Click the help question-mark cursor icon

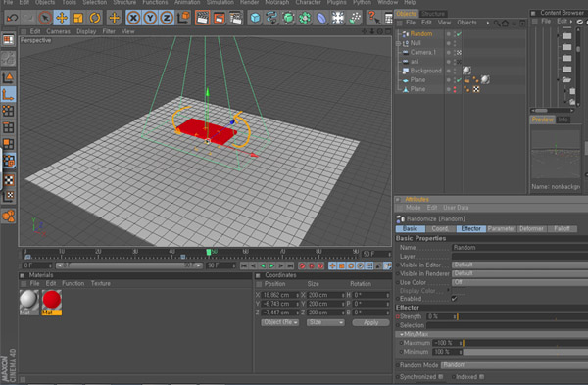pos(373,18)
